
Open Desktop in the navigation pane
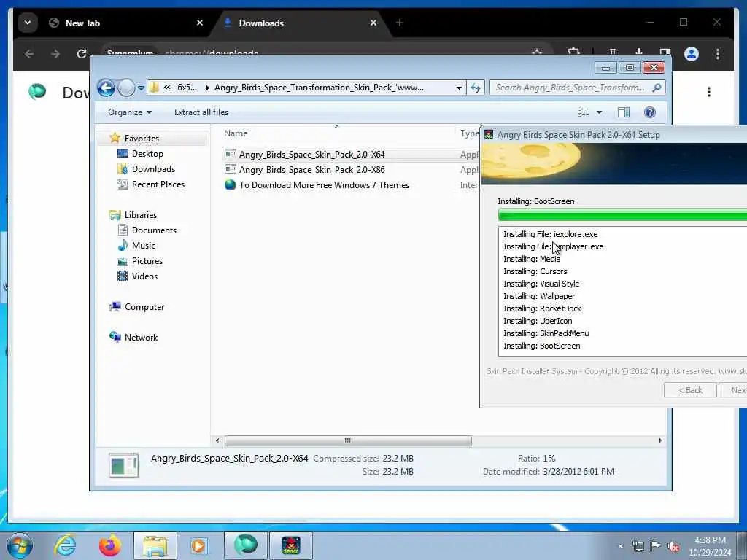click(147, 154)
